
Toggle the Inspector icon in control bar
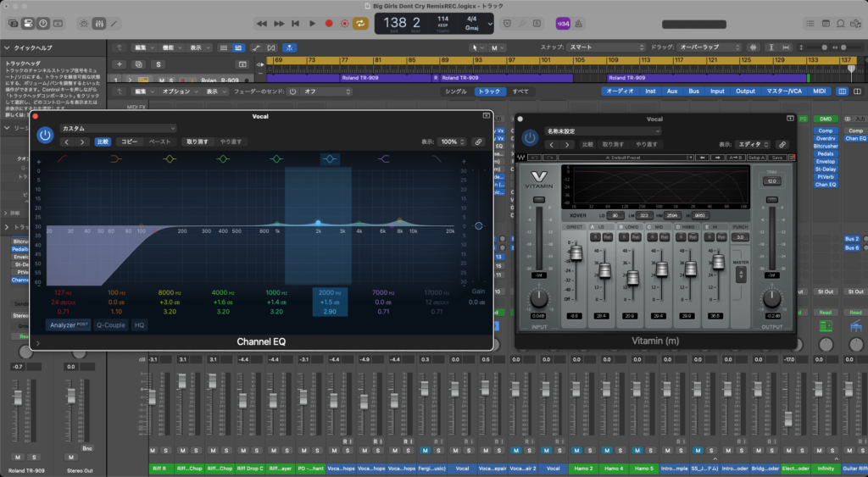click(28, 23)
